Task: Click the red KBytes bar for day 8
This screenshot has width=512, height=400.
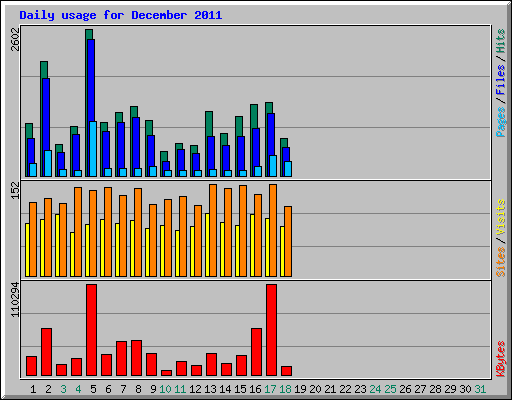Action: pyautogui.click(x=136, y=358)
